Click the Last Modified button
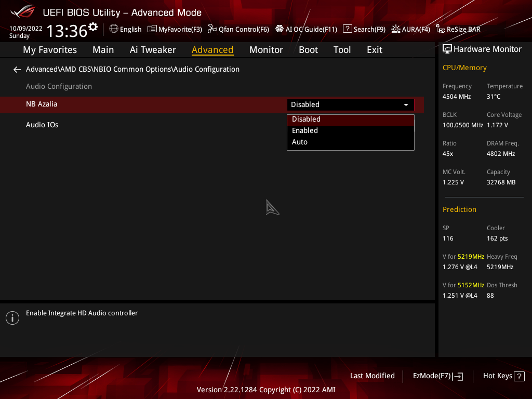Screen dimensions: 532x399 coord(372,376)
